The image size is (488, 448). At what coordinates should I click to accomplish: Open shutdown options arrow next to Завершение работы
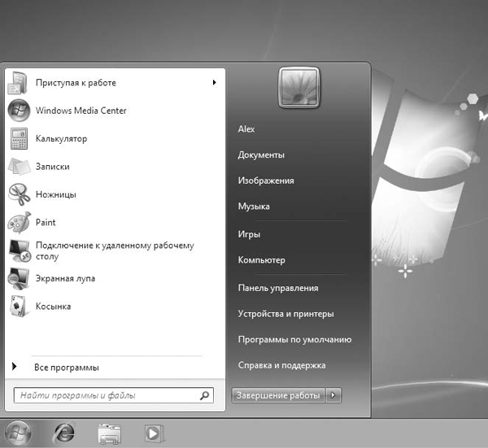pyautogui.click(x=333, y=395)
